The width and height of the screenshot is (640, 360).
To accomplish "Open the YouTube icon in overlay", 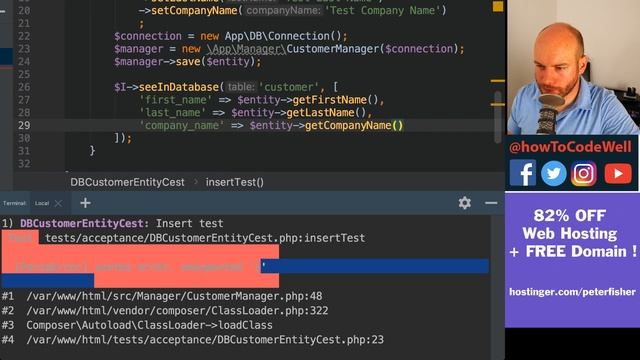I will tap(618, 173).
